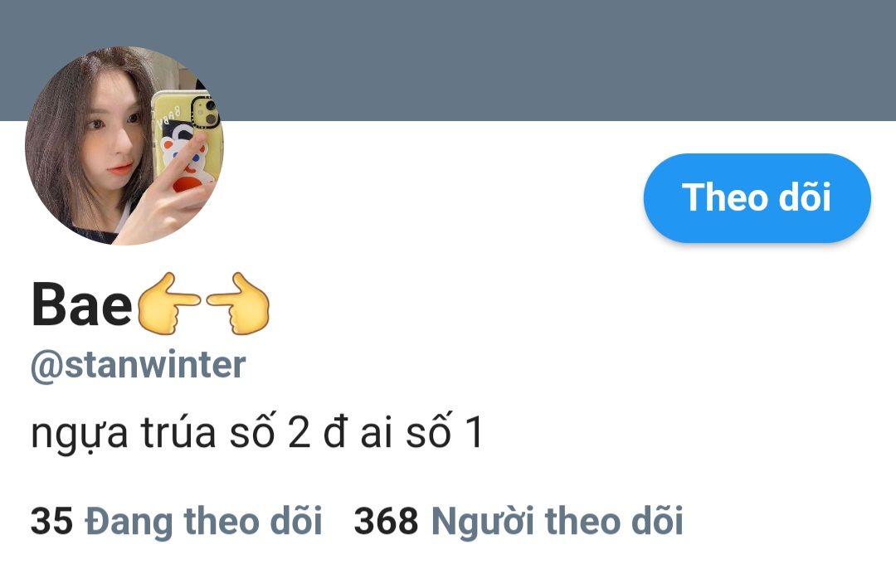Open the Người theo dõi followers list

558,521
